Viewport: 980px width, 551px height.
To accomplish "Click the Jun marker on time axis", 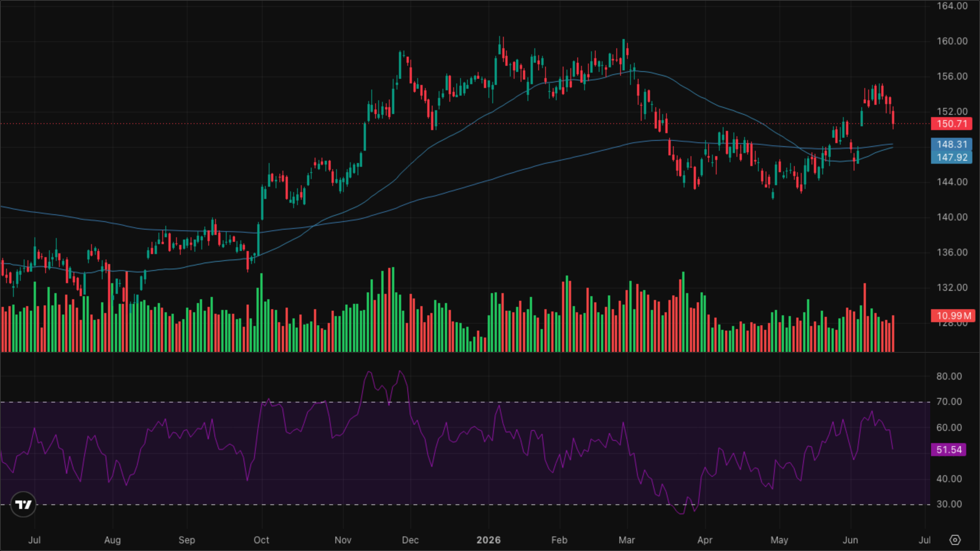I will 850,540.
